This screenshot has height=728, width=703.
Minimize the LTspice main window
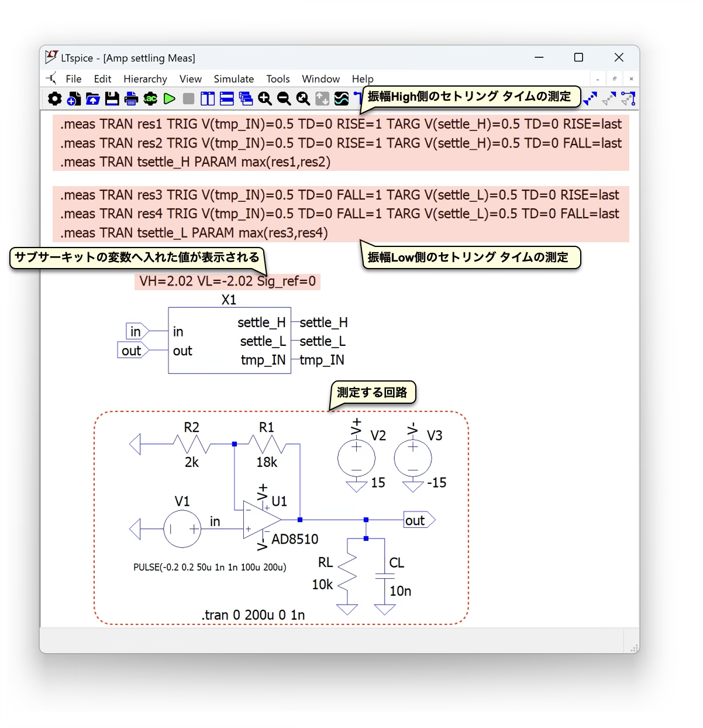(539, 57)
